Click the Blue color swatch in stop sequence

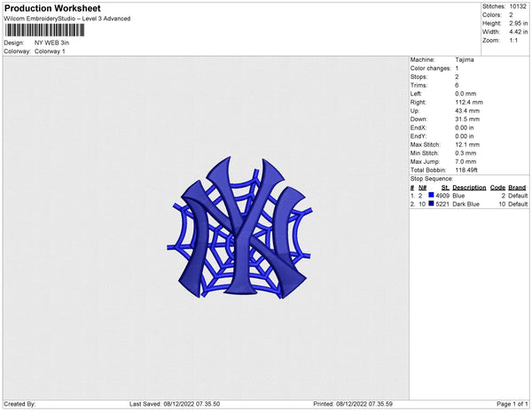(x=431, y=195)
